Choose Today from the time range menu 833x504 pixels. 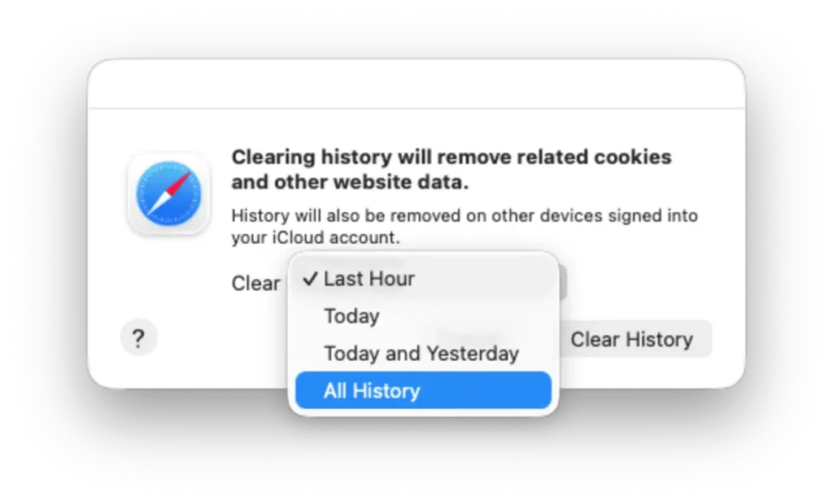(x=351, y=316)
